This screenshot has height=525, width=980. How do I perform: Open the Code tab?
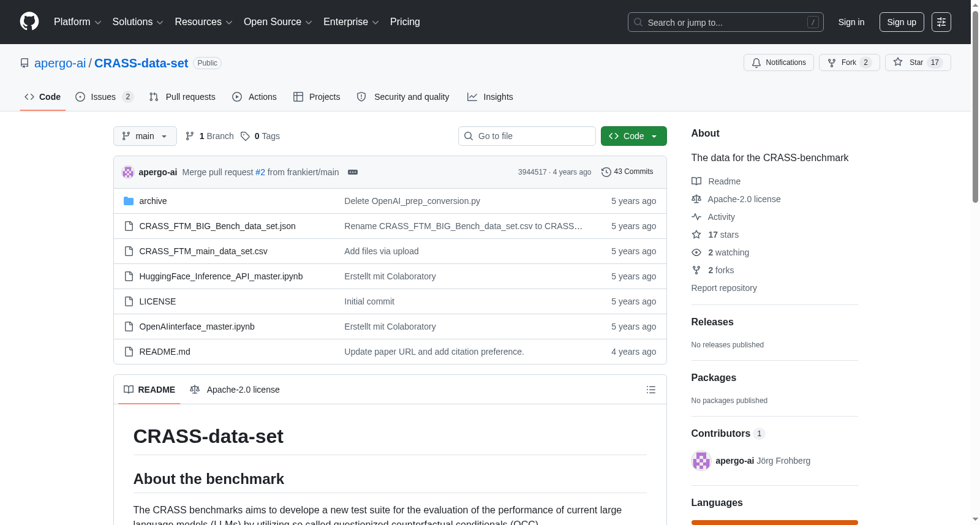pos(43,97)
